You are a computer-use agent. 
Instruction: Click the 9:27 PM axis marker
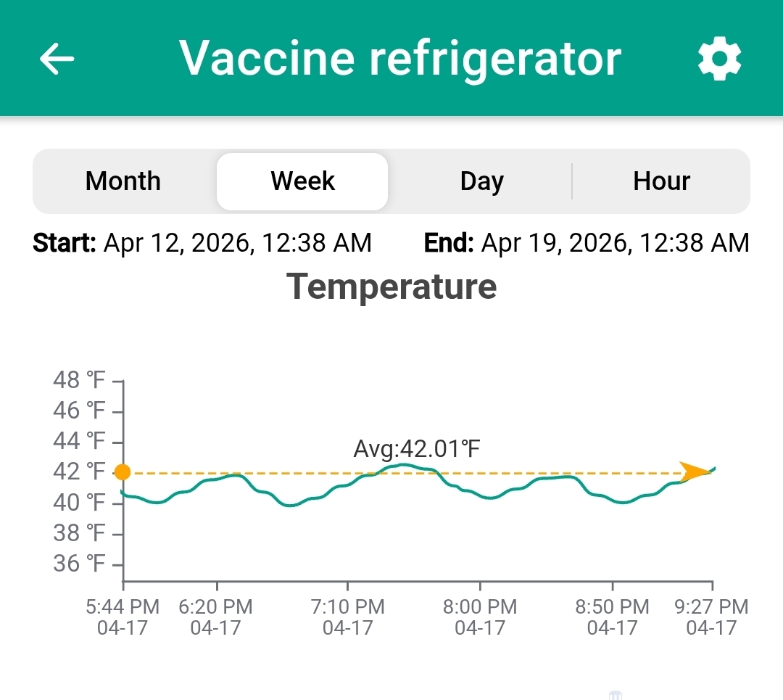point(711,617)
